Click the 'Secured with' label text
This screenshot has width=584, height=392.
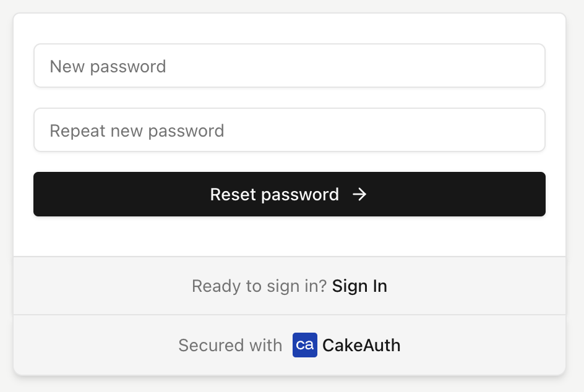[230, 345]
